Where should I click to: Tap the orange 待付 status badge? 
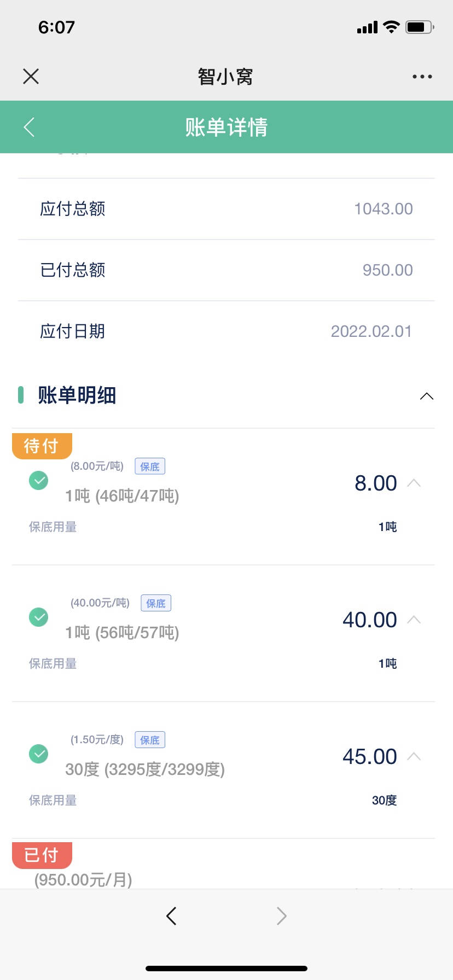42,446
